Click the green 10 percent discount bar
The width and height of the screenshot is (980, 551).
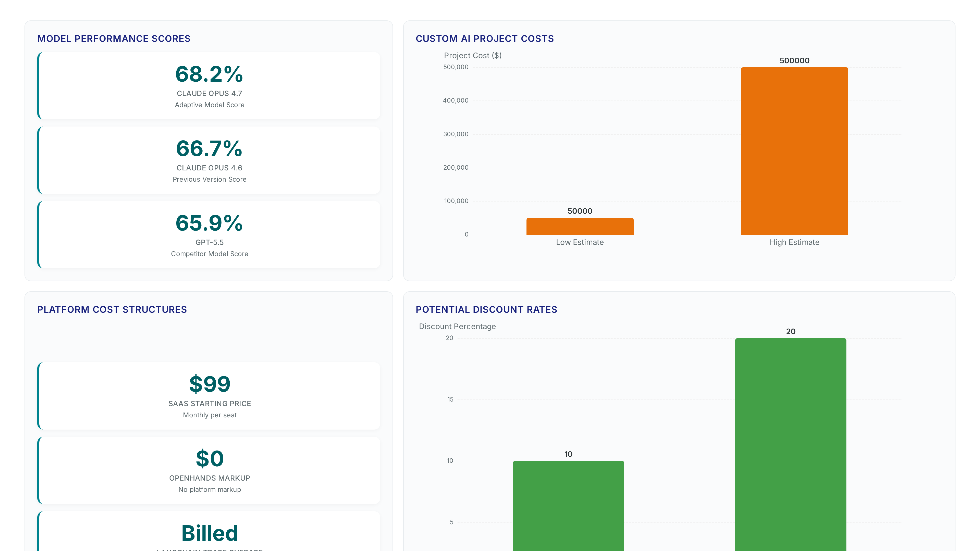click(568, 506)
